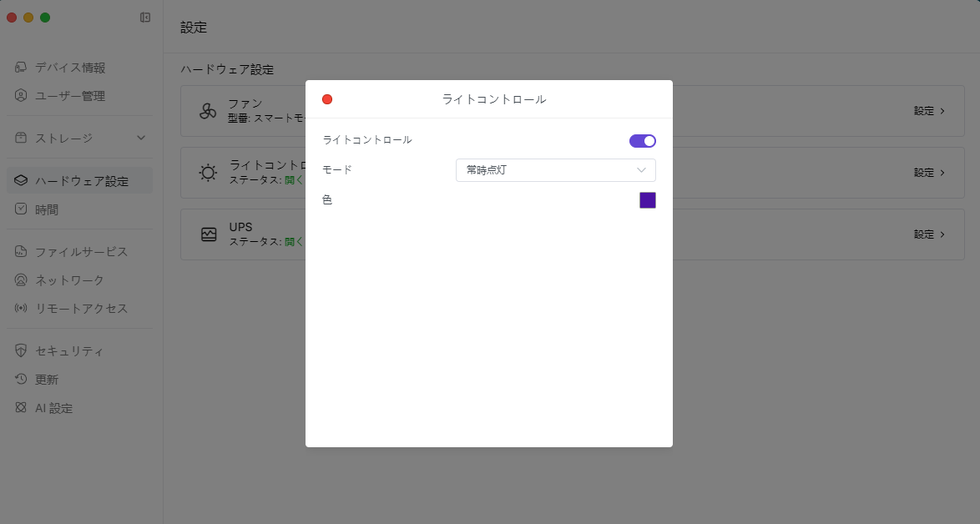Close the ライトコントロール dialog
Viewport: 980px width, 524px height.
pos(327,99)
